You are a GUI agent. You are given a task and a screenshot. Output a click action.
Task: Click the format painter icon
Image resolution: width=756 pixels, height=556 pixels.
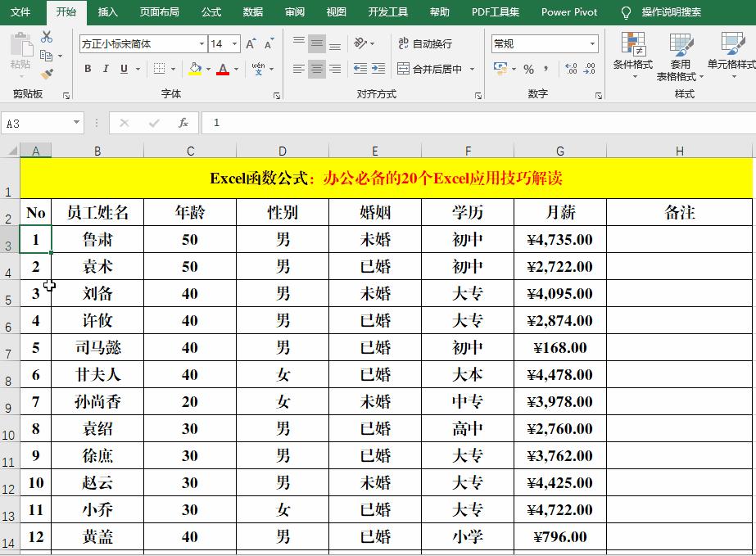[x=47, y=74]
